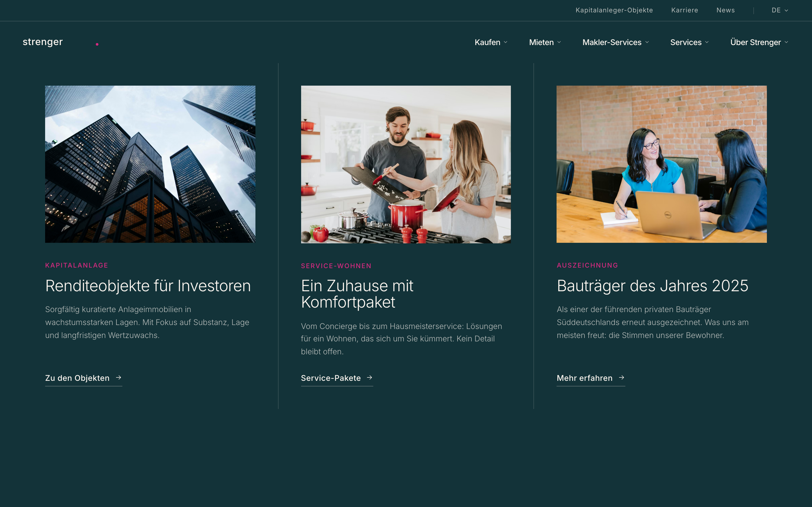Open the Über Strenger menu
Image resolution: width=812 pixels, height=507 pixels.
759,42
